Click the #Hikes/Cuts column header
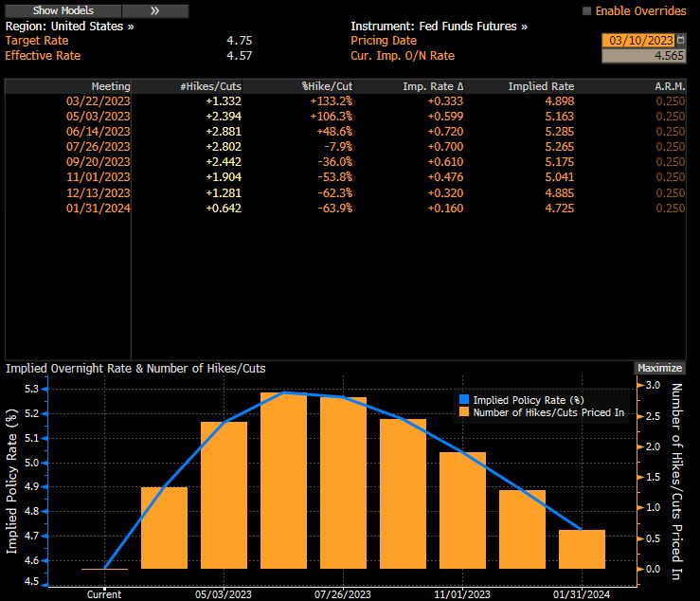The height and width of the screenshot is (601, 700). click(x=210, y=86)
